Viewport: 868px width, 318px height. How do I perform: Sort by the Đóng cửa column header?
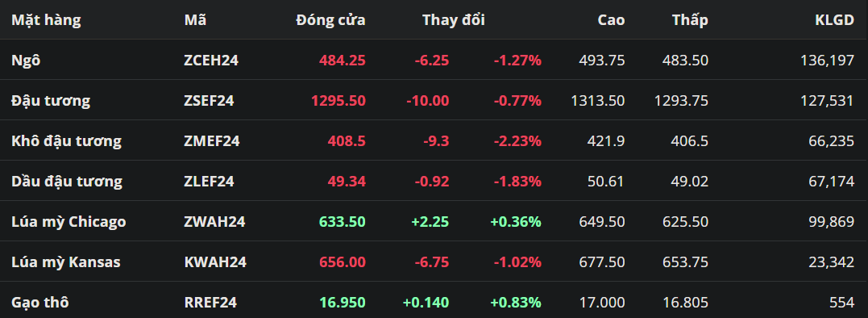pos(330,20)
